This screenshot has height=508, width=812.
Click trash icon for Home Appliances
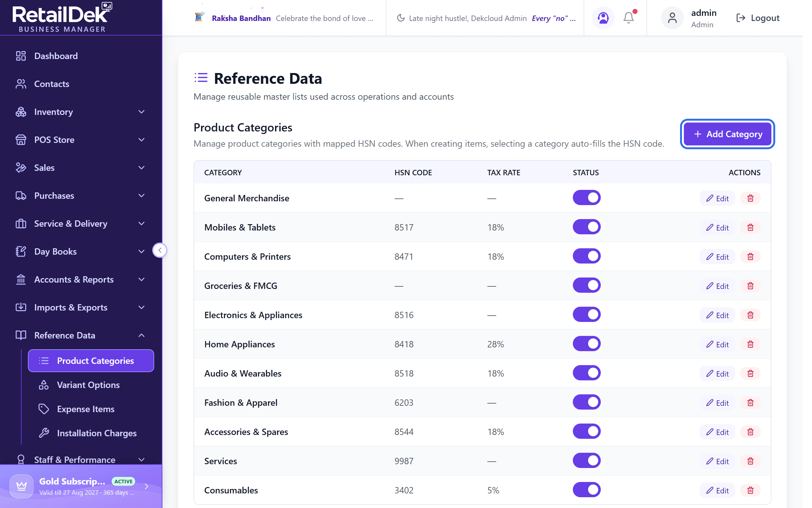point(750,344)
